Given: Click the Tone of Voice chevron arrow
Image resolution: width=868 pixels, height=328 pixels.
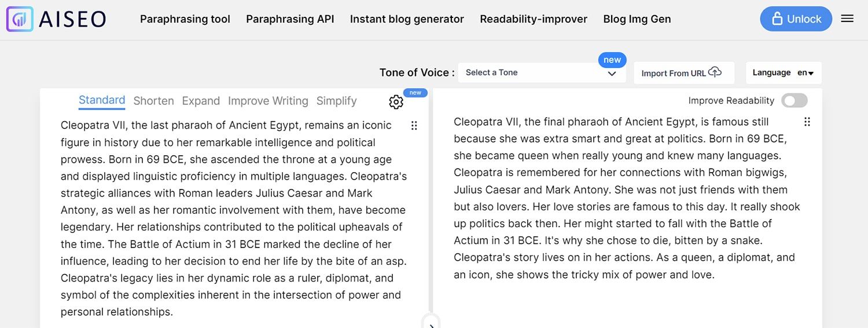Looking at the screenshot, I should 612,74.
